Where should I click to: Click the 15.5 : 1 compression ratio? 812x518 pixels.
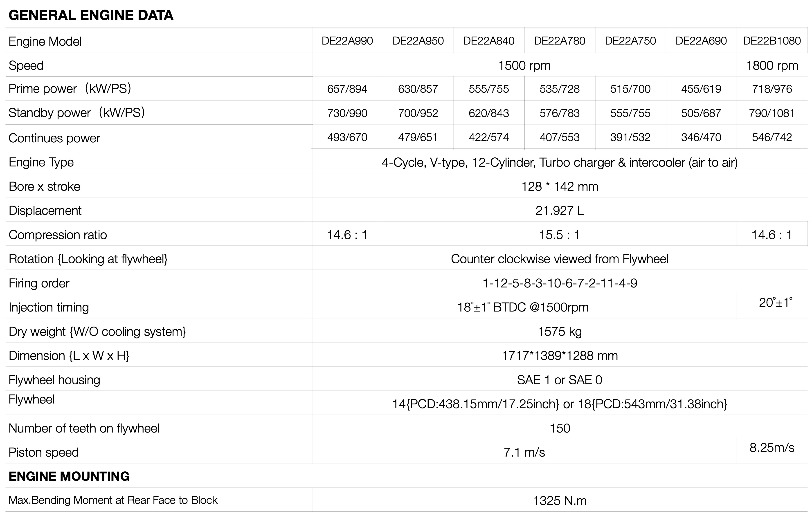click(x=560, y=235)
